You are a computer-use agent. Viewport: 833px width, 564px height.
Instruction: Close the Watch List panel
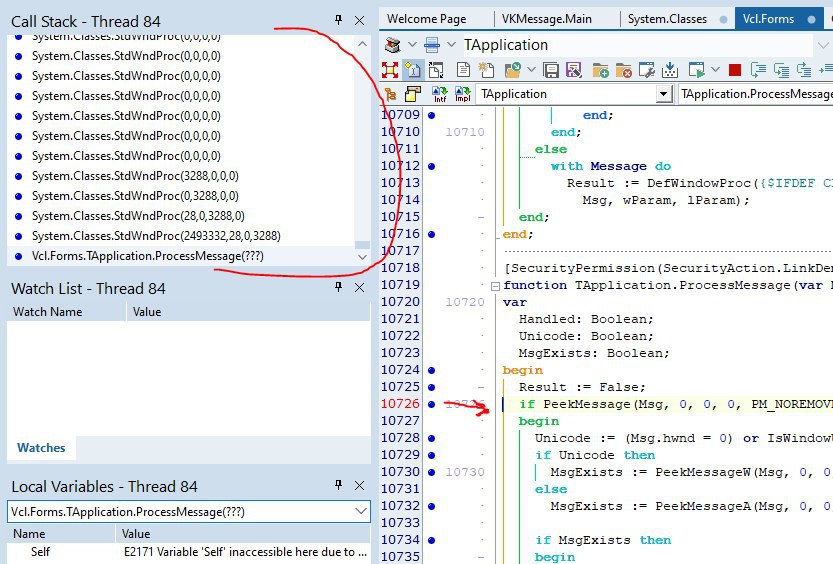click(x=359, y=288)
